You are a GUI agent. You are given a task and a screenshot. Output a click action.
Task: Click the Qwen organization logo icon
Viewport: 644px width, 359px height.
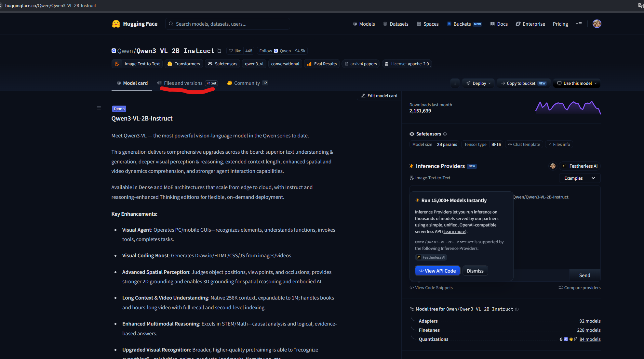point(114,51)
